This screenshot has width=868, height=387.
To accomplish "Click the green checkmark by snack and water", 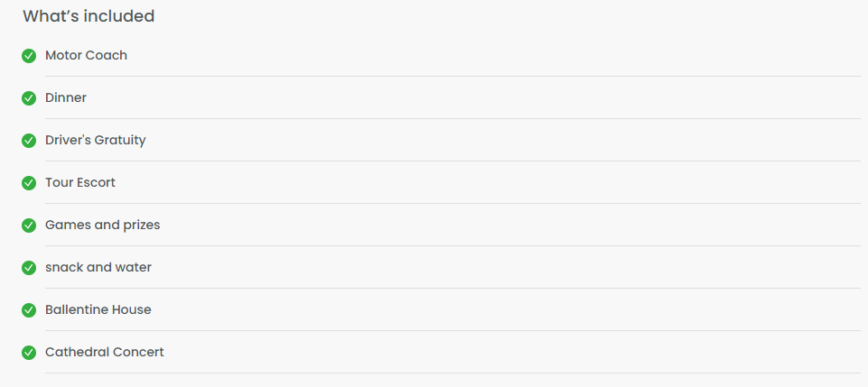I will tap(29, 268).
